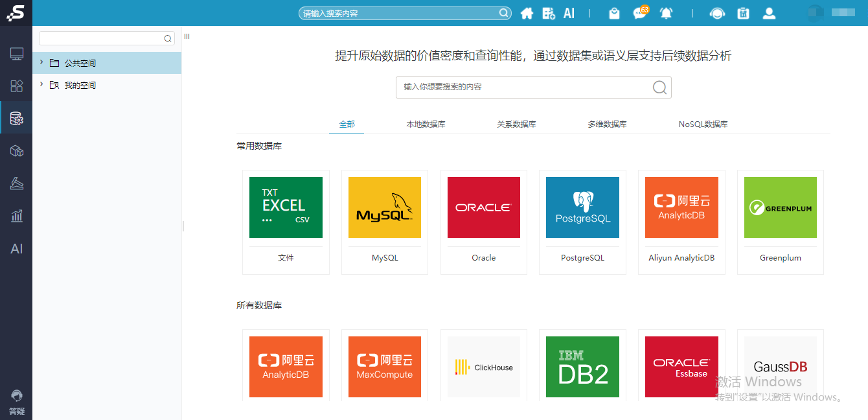
Task: Open the notification bell
Action: [x=666, y=13]
